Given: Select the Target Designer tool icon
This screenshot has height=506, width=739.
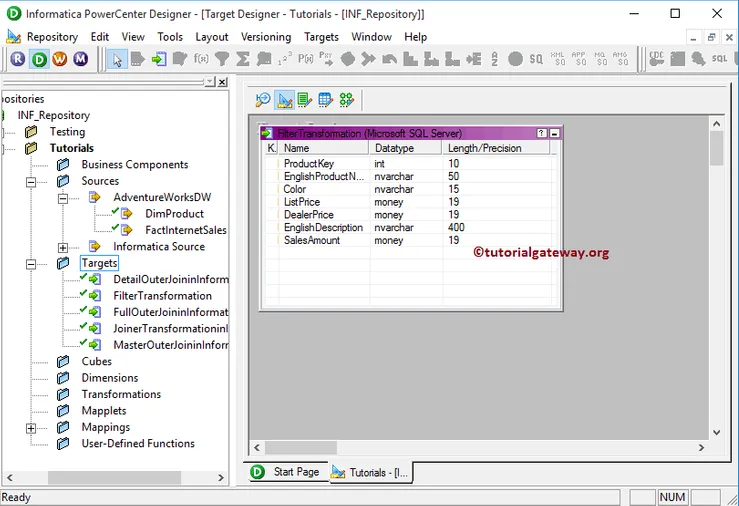Looking at the screenshot, I should coord(284,100).
